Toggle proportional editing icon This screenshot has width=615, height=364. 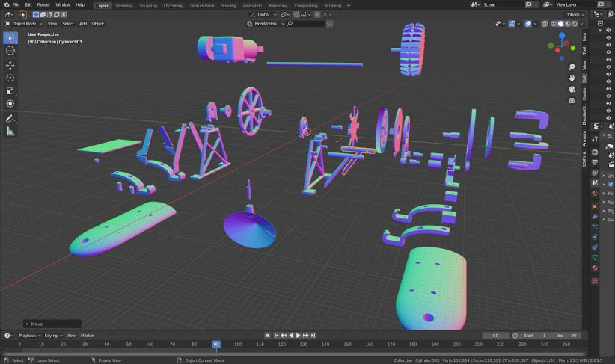[317, 14]
